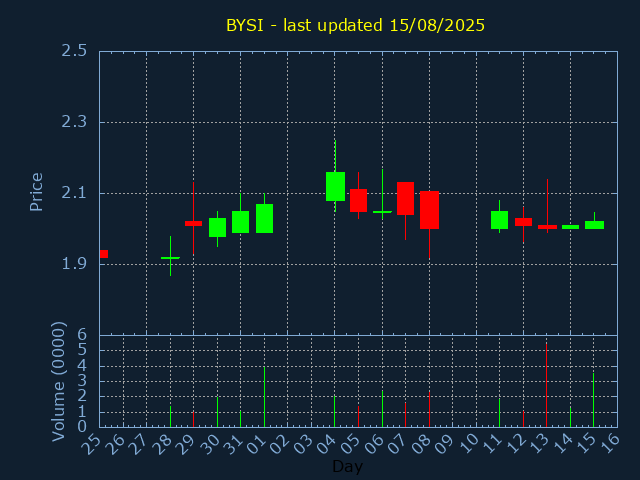Click the red long-wick candle for day 13
This screenshot has height=480, width=640.
tap(547, 227)
